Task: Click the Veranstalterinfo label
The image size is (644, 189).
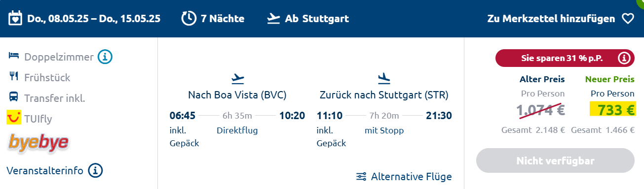Action: click(x=45, y=171)
